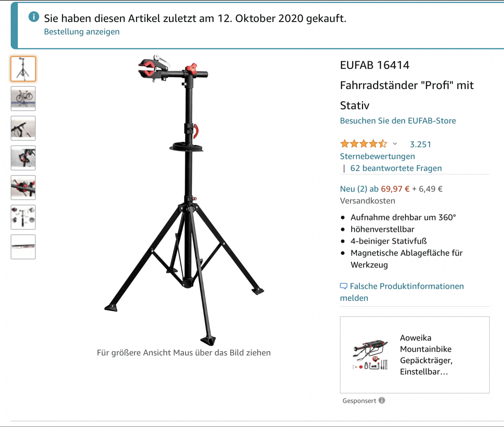Image resolution: width=504 pixels, height=427 pixels.
Task: Click the speech bubble report icon
Action: pos(344,286)
